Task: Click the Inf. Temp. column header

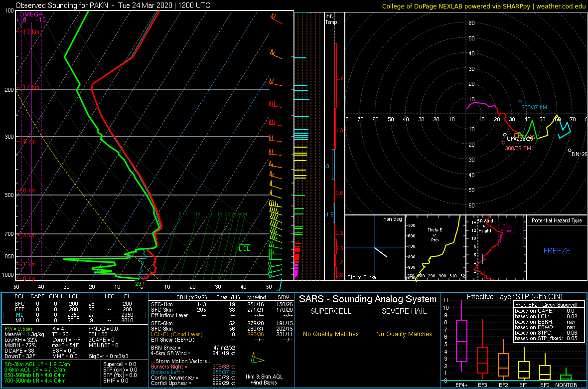Action: pyautogui.click(x=332, y=19)
